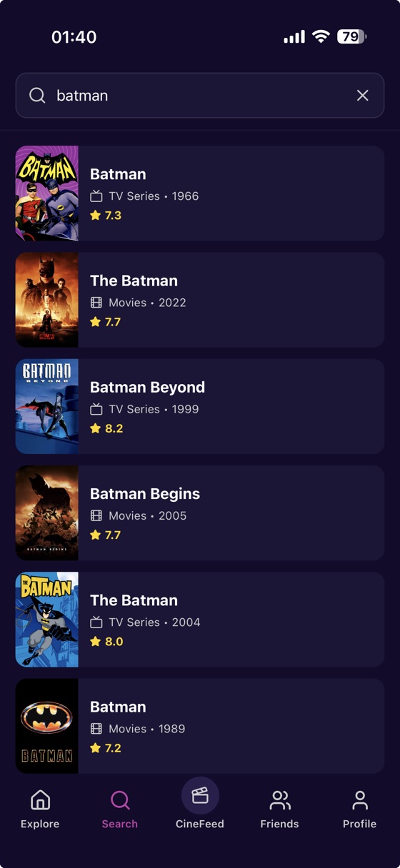Tap the Batman Begins poster
The image size is (400, 868).
click(47, 513)
